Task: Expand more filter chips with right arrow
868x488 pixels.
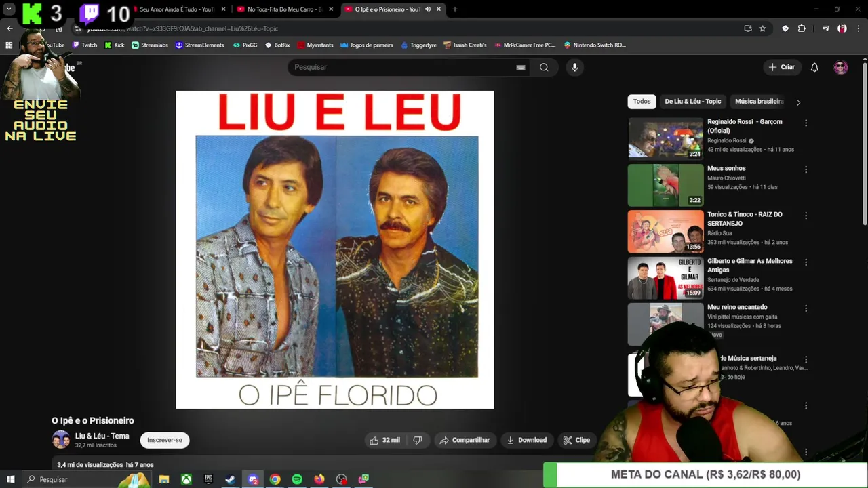Action: (798, 102)
